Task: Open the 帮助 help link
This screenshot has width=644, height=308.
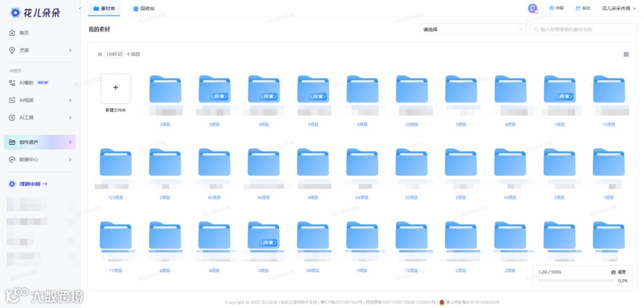Action: (583, 8)
